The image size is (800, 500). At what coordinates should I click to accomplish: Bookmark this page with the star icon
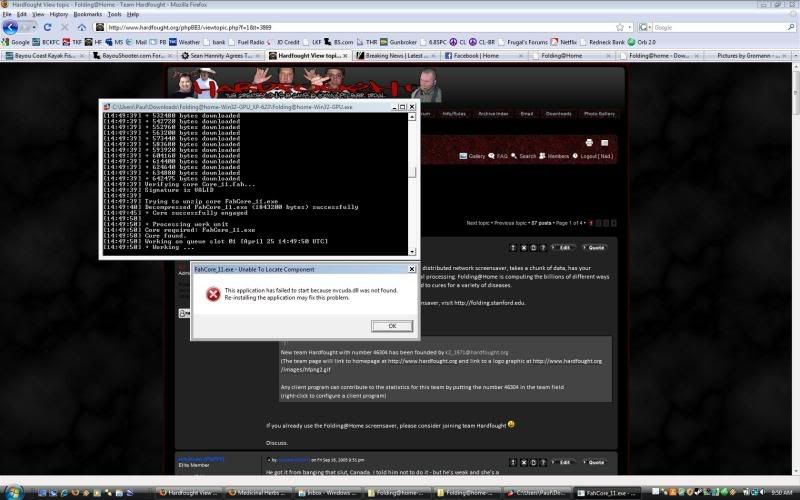point(620,27)
